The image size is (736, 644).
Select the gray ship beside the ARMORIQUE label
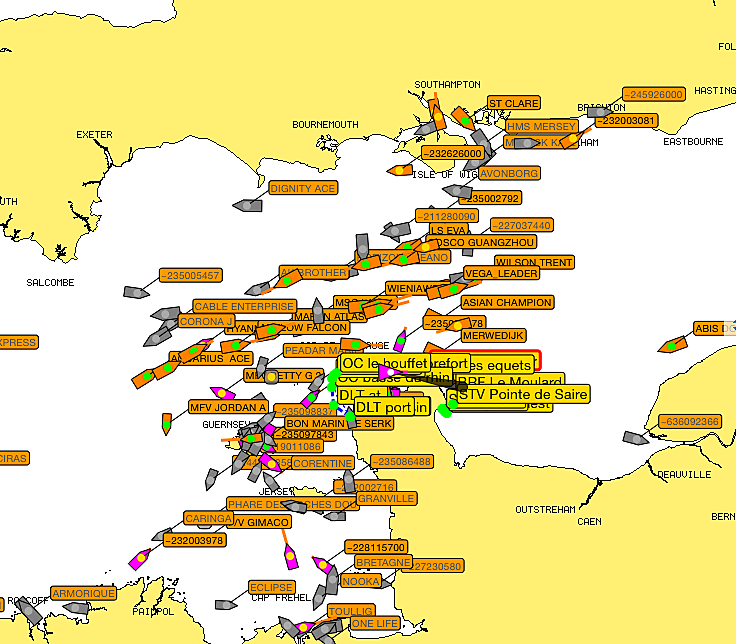pyautogui.click(x=76, y=608)
